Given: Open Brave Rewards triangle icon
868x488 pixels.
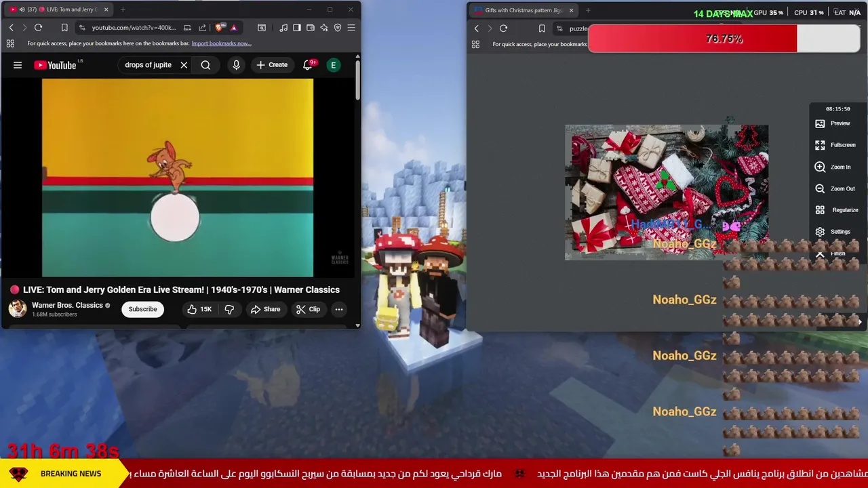Looking at the screenshot, I should (233, 28).
